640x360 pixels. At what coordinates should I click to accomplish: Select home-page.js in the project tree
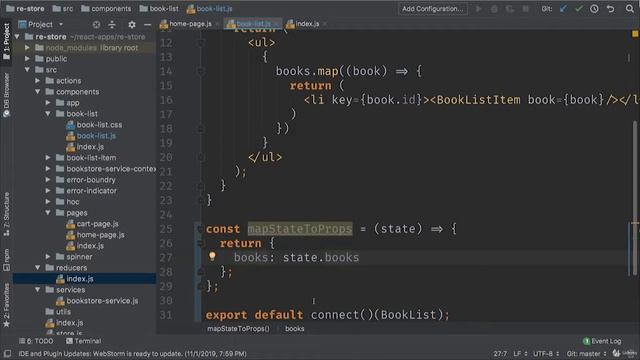(100, 235)
